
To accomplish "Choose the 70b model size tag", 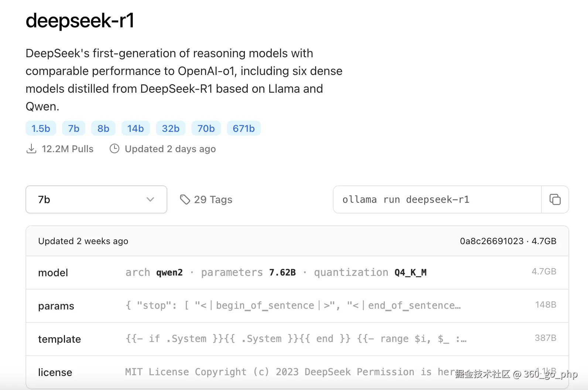I will coord(206,129).
